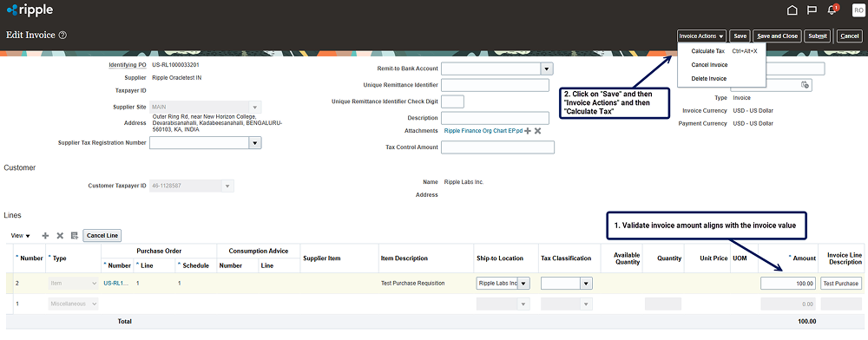Delete the selected invoice line
Image resolution: width=868 pixels, height=340 pixels.
tap(60, 236)
